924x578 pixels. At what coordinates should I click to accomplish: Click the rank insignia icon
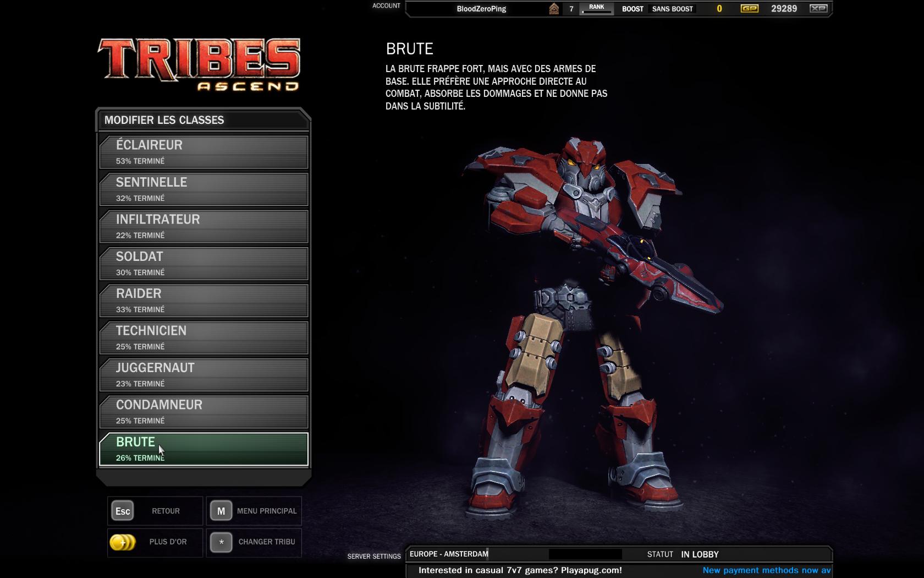(554, 9)
